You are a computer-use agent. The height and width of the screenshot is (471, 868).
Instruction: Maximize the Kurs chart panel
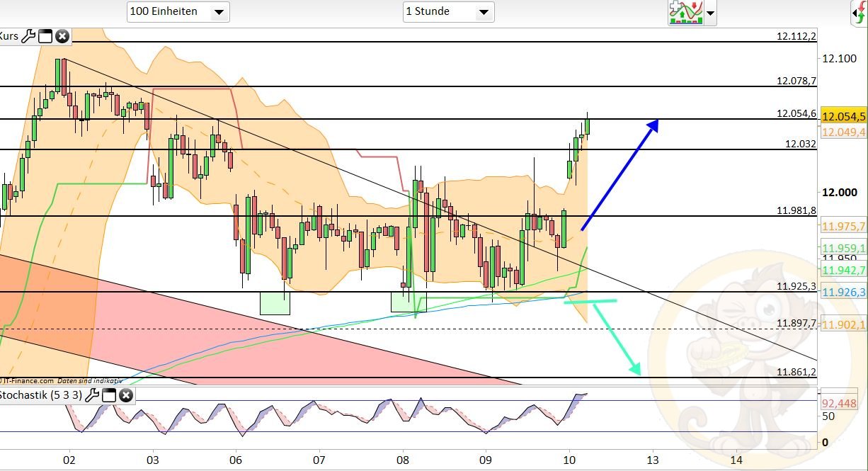[45, 36]
